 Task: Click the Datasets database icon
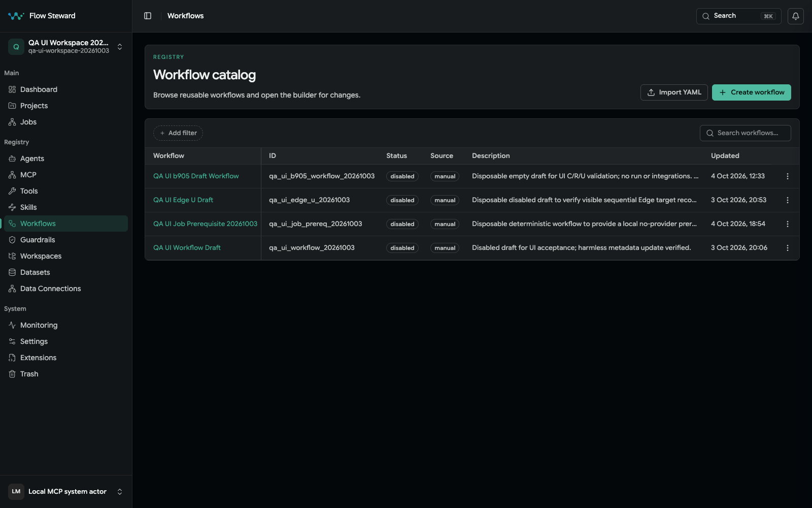click(12, 272)
